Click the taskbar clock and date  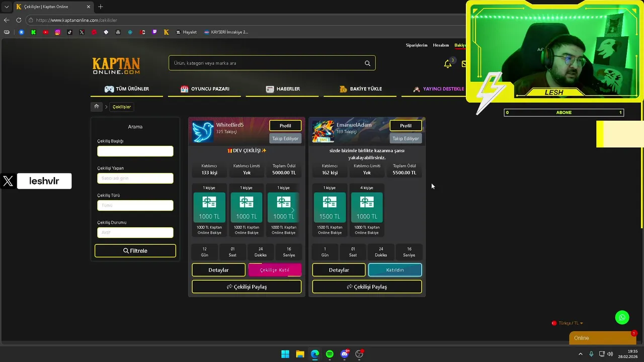coord(628,354)
